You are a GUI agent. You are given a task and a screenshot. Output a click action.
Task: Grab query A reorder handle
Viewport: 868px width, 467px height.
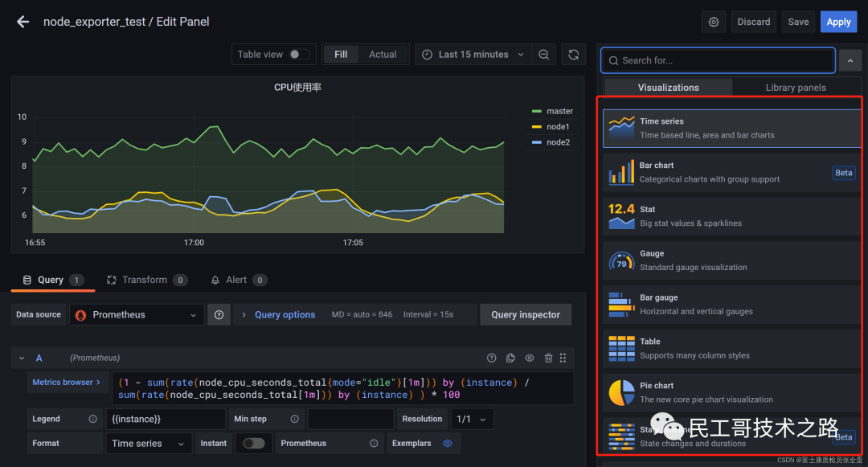pos(563,358)
